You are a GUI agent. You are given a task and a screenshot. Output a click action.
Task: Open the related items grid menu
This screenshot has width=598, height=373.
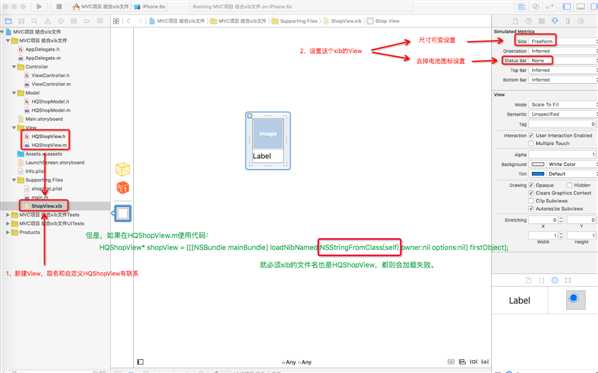pos(116,21)
